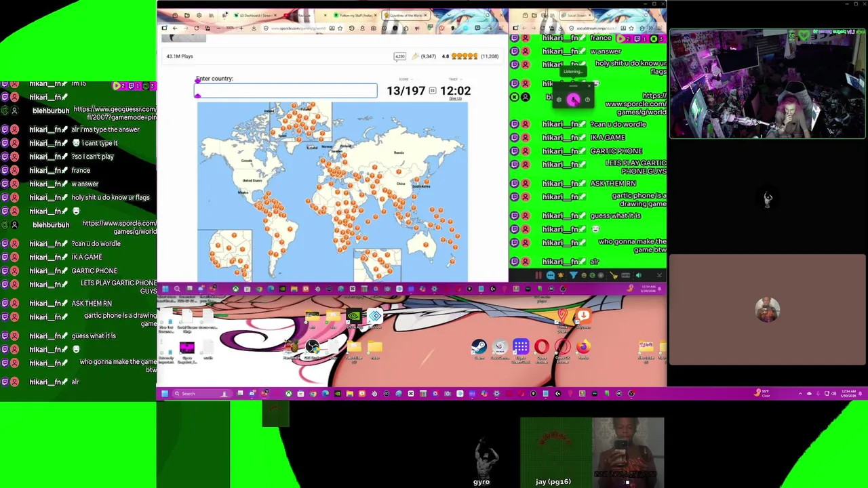Open the Xbox app on the bottom taskbar
The height and width of the screenshot is (488, 868).
[x=288, y=393]
